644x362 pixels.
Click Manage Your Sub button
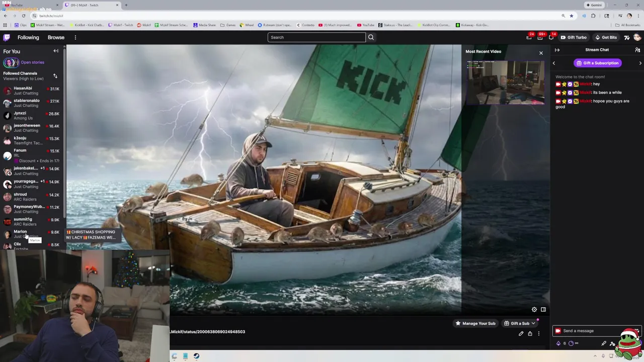click(x=475, y=323)
